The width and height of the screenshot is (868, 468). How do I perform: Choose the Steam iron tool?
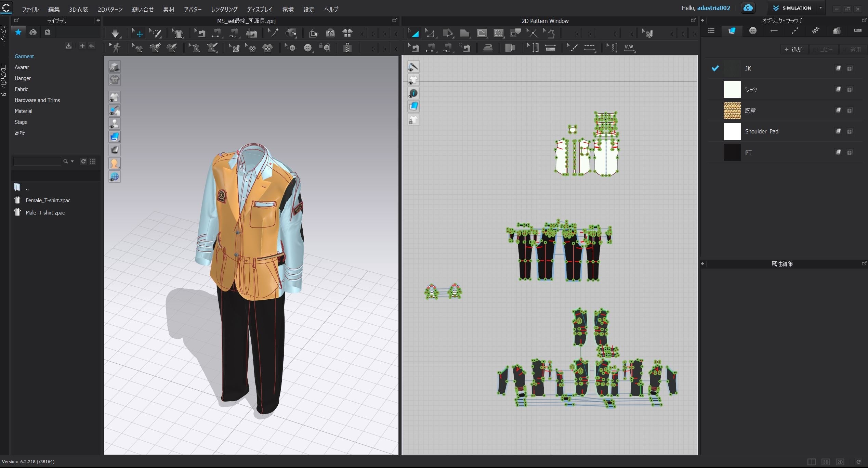(488, 48)
